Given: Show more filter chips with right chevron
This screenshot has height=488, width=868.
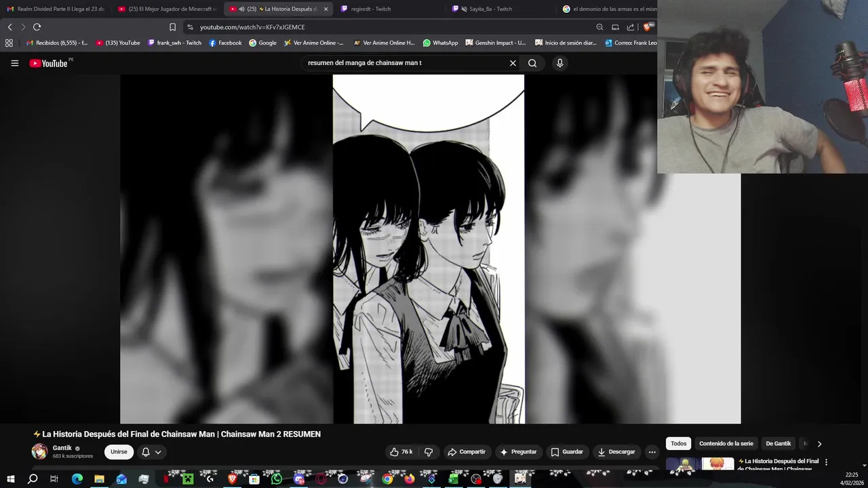Looking at the screenshot, I should [x=819, y=444].
